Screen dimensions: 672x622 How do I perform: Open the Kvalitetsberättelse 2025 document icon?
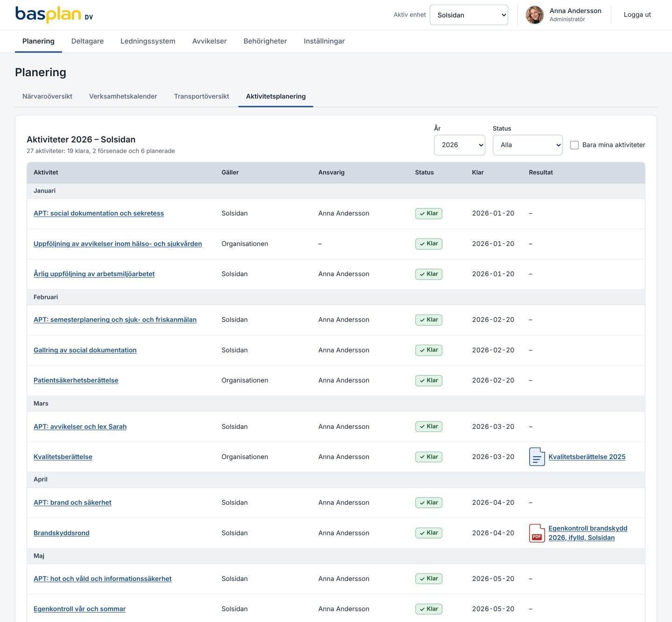point(537,457)
